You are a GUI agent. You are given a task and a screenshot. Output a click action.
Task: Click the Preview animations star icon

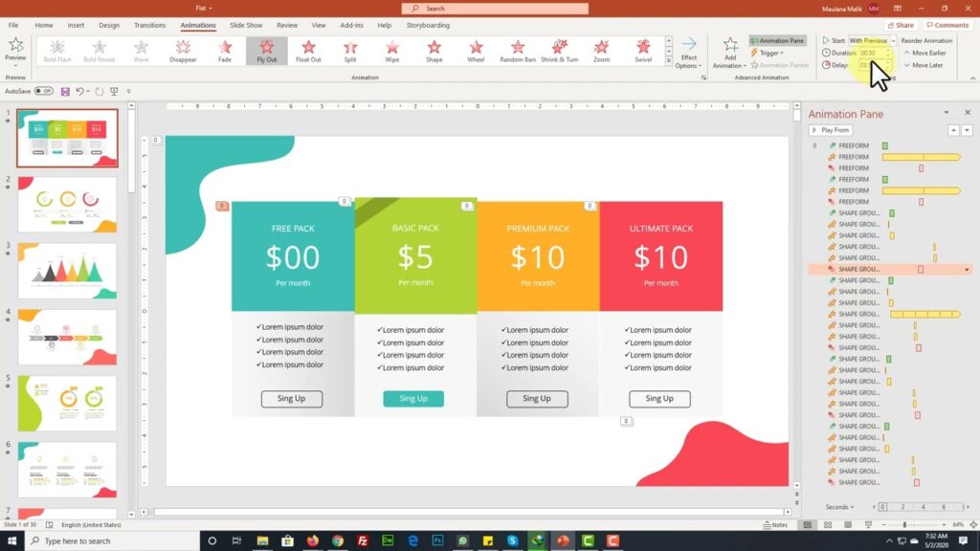[x=15, y=45]
